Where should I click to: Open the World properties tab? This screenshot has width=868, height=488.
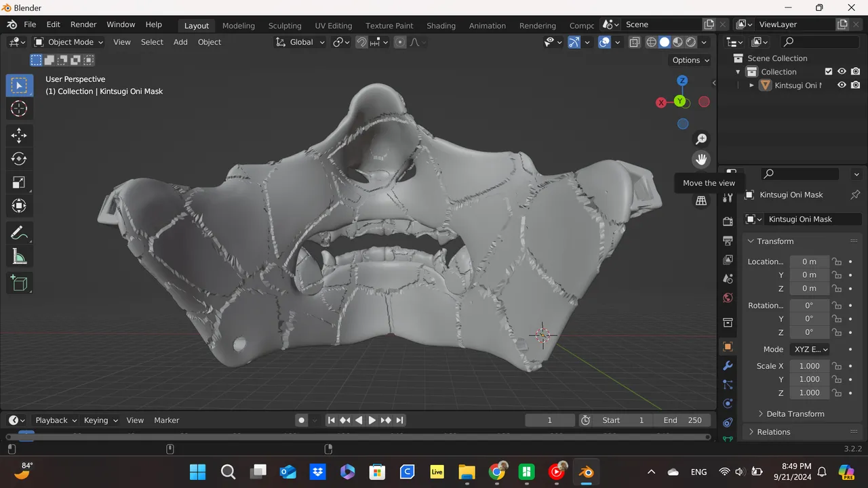(727, 298)
